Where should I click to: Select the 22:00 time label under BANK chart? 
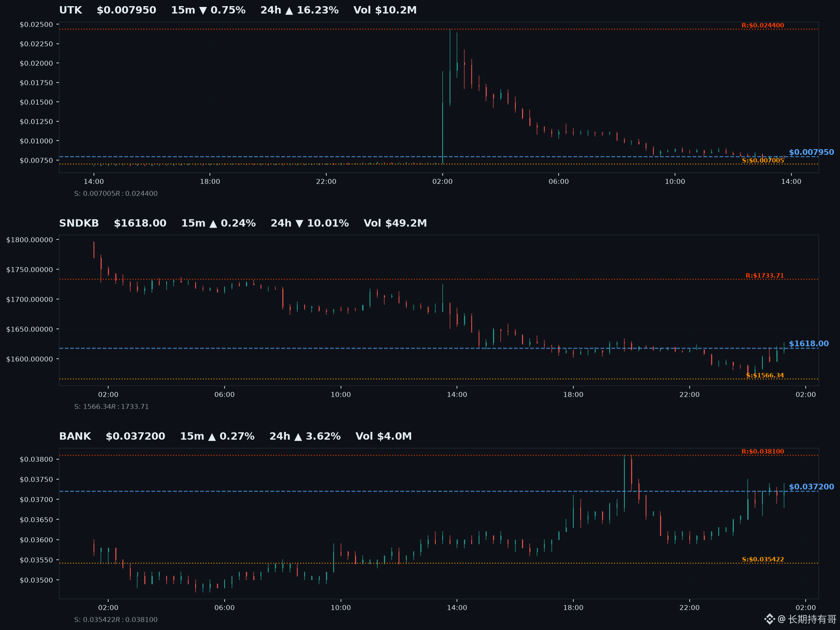click(689, 608)
